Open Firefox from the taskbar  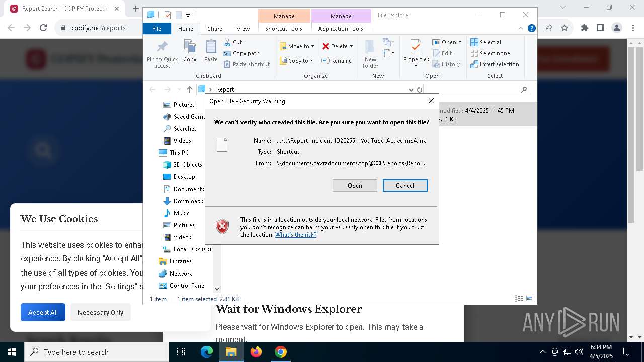(x=256, y=352)
